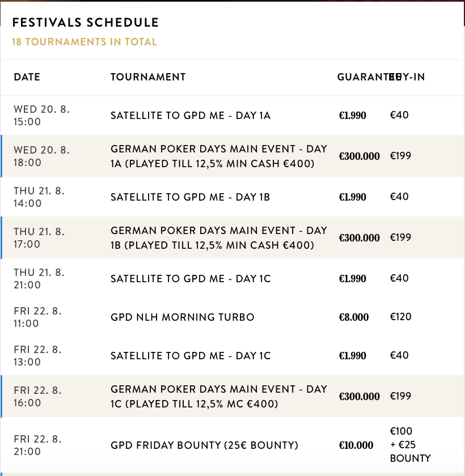This screenshot has height=476, width=465.
Task: Click the Fri 22. 8. 13:00 date
Action: pos(37,356)
